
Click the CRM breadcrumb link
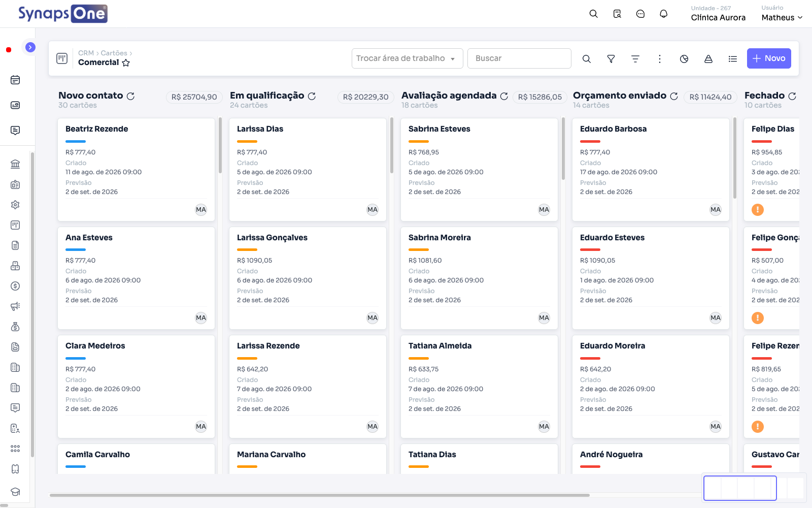[x=86, y=53]
